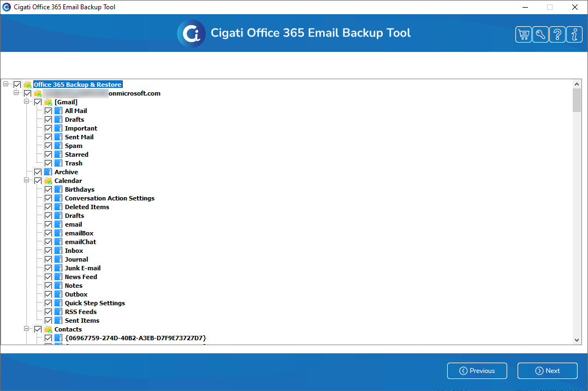
Task: Open the shopping cart purchase icon
Action: point(524,34)
